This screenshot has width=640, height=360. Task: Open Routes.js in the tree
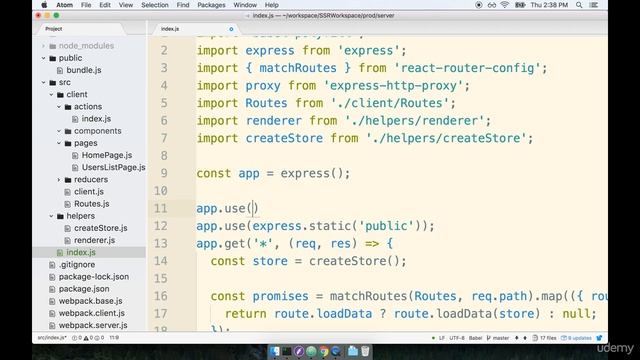pos(91,204)
